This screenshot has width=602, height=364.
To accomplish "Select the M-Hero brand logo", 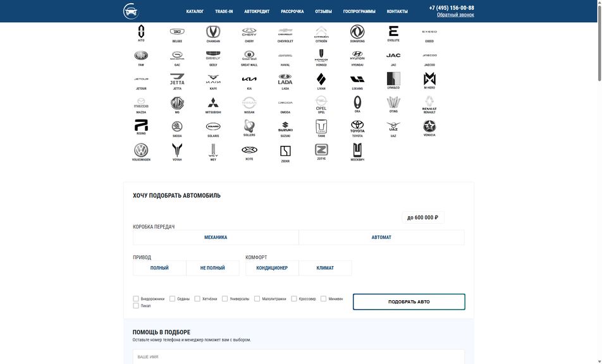I will point(429,78).
